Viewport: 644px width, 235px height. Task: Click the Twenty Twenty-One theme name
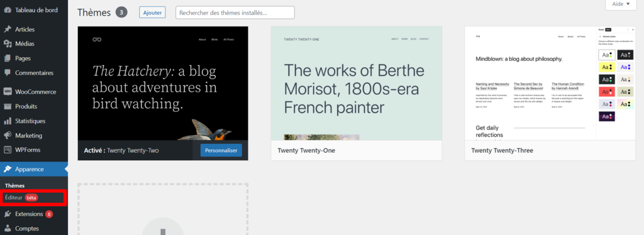(306, 151)
